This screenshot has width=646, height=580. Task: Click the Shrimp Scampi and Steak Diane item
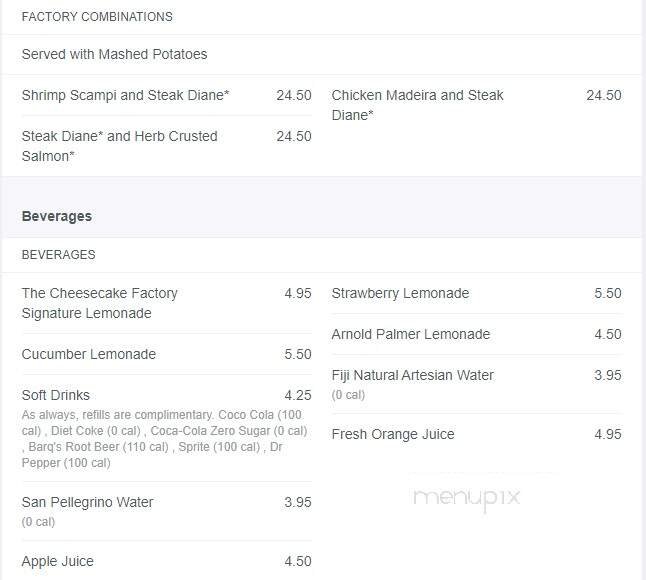click(x=125, y=95)
